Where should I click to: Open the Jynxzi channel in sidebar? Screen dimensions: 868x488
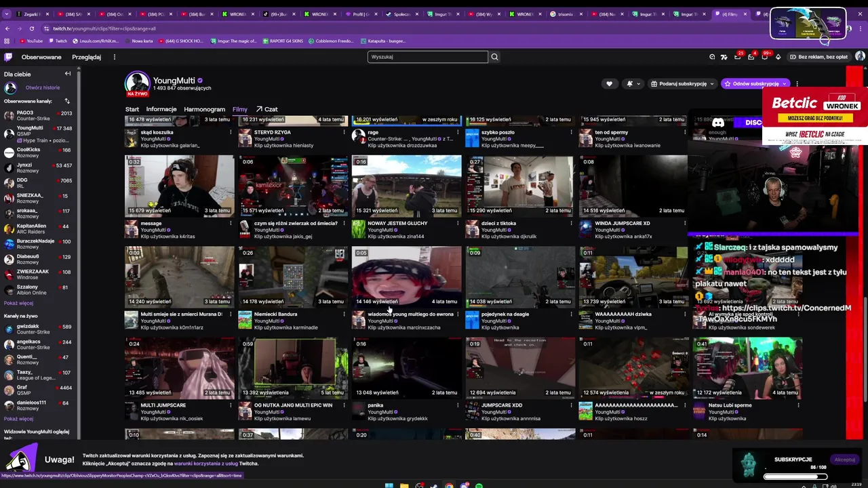coord(38,167)
